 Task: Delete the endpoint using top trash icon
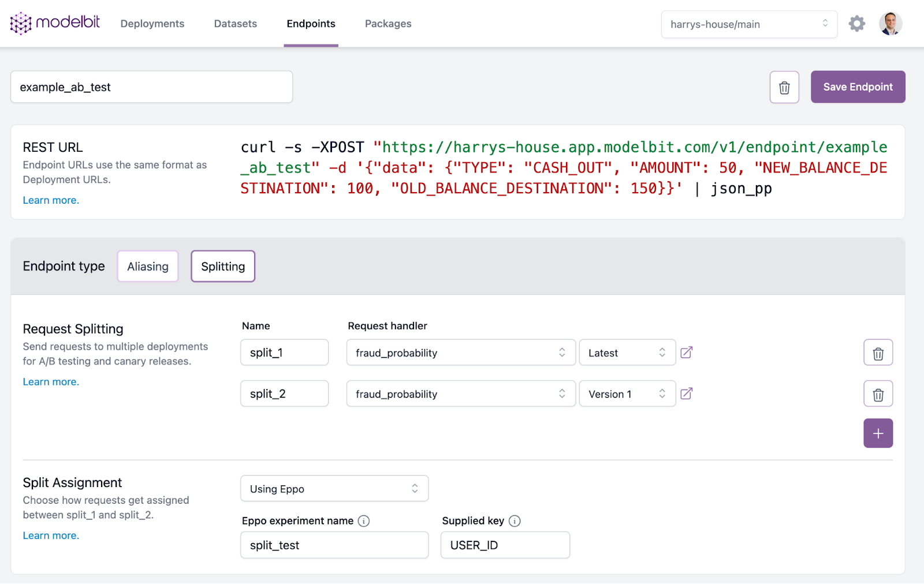pyautogui.click(x=784, y=87)
